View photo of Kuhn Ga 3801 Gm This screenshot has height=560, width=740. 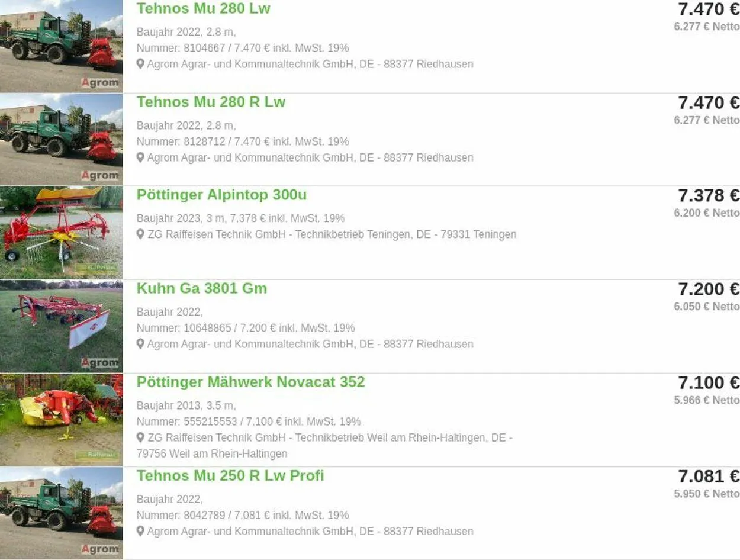coord(62,326)
